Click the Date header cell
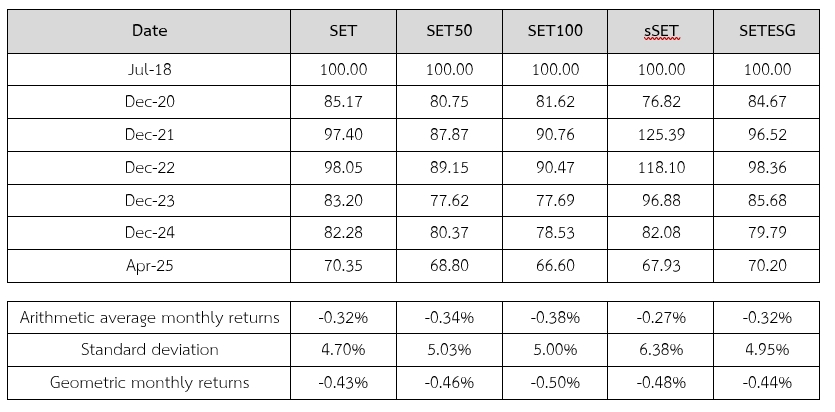 coord(149,31)
